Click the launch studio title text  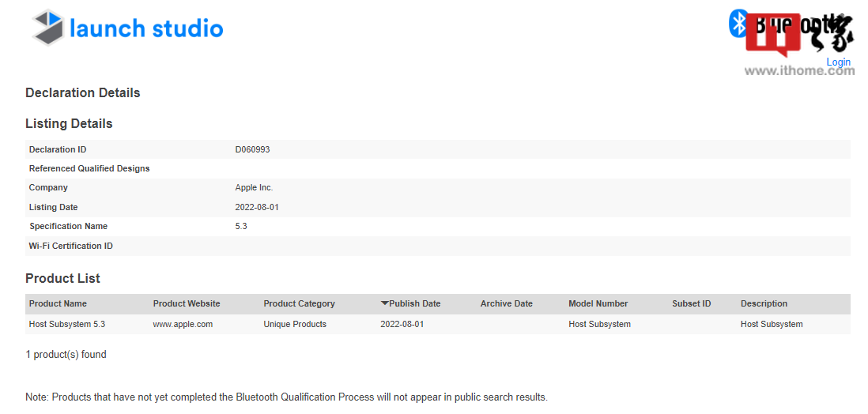146,28
